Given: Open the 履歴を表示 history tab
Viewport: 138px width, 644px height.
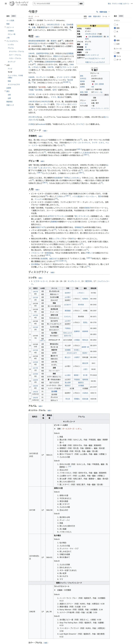Looking at the screenshot, I should point(97,17).
